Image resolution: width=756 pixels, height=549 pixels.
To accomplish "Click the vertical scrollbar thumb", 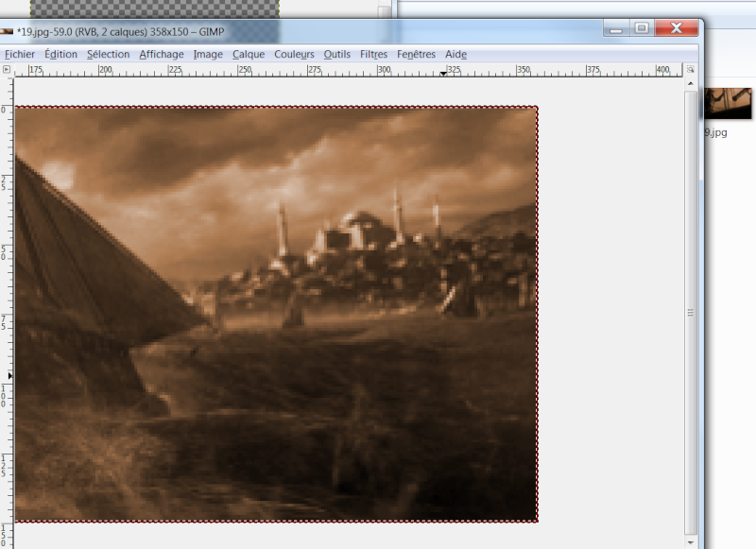I will (691, 313).
